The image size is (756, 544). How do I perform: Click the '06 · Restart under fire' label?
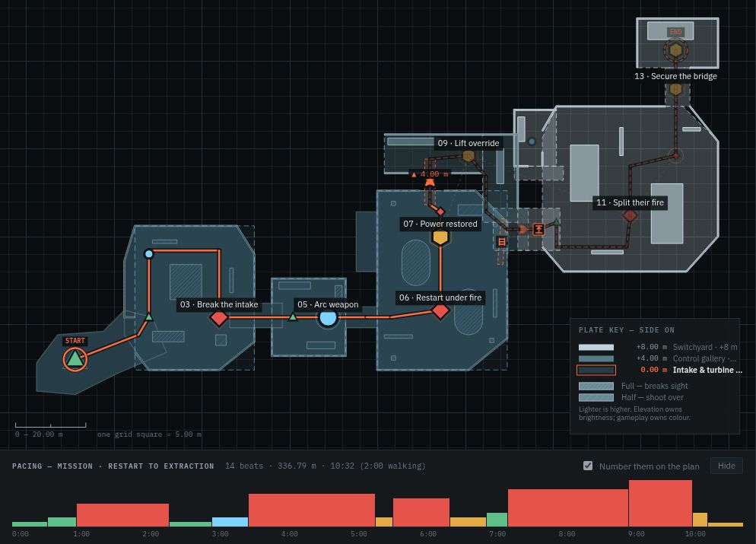440,297
